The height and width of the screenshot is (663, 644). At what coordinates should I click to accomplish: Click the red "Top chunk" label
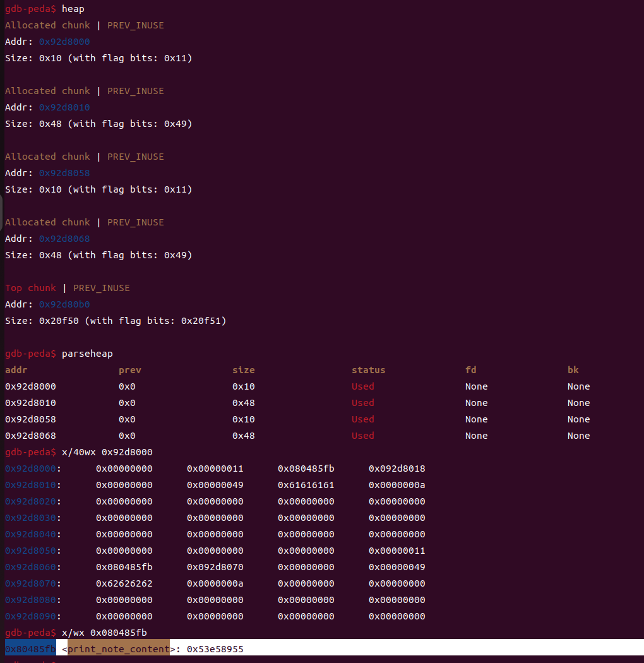30,288
